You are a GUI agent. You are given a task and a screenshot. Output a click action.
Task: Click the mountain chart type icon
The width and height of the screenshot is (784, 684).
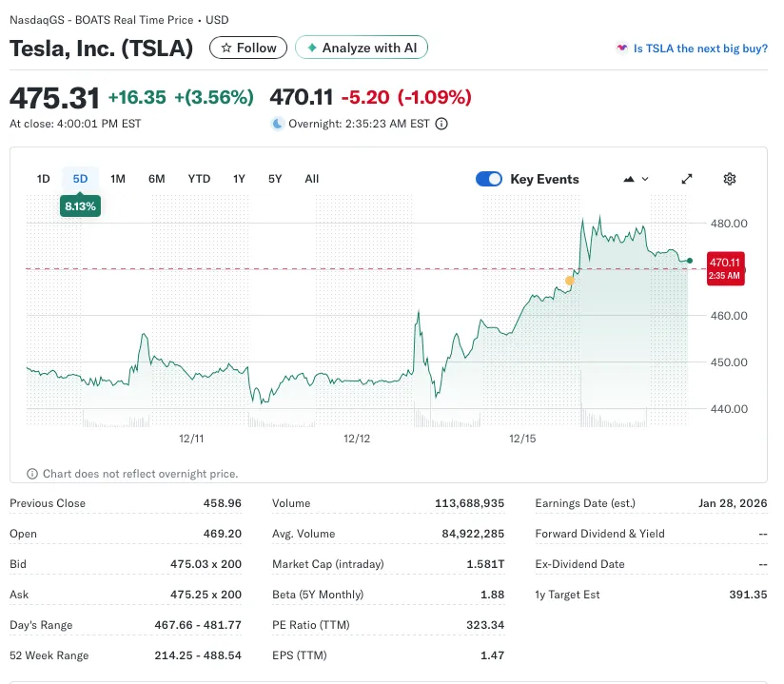click(x=629, y=179)
